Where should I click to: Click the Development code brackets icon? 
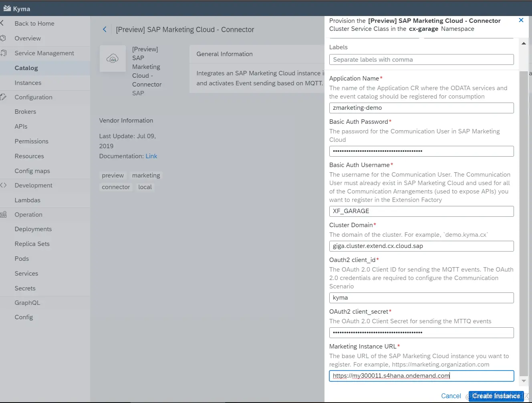pyautogui.click(x=3, y=185)
